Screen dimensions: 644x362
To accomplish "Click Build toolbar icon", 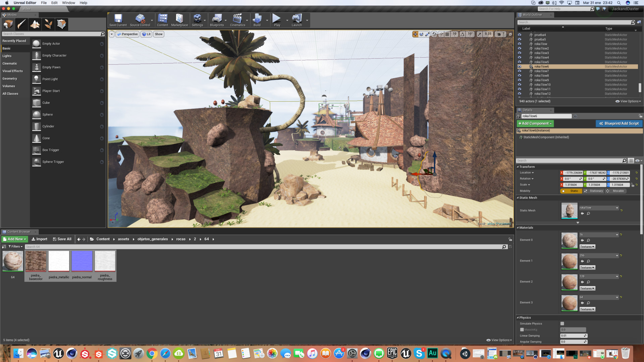I will click(257, 20).
